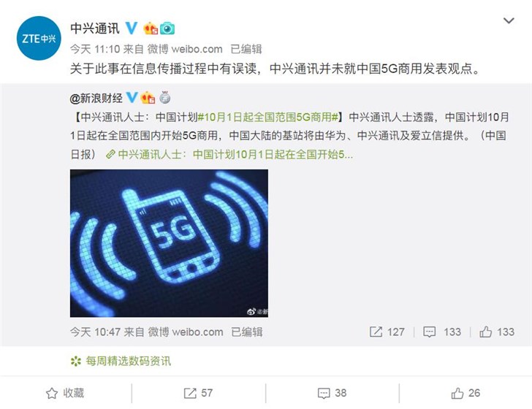Repost this weibo via the 57 button
Image resolution: width=532 pixels, height=409 pixels.
(x=198, y=393)
